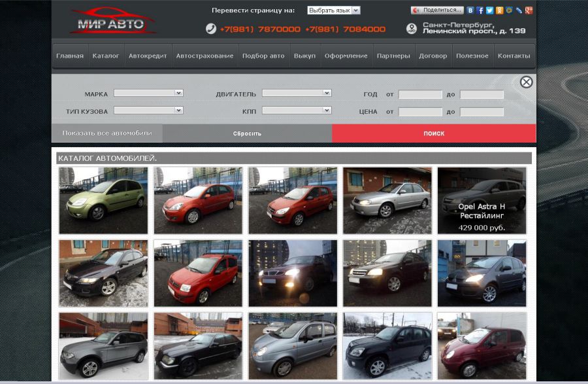Open the Поделиться share button
This screenshot has width=588, height=384.
pyautogui.click(x=437, y=10)
